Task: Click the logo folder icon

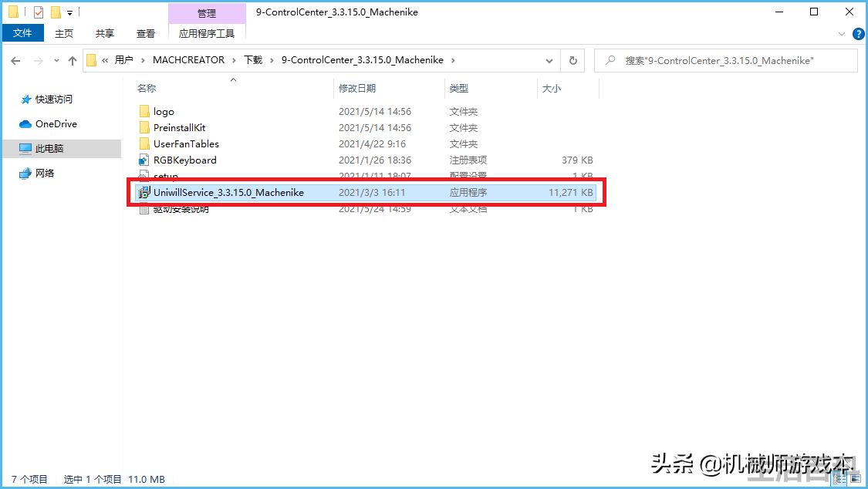Action: point(144,112)
